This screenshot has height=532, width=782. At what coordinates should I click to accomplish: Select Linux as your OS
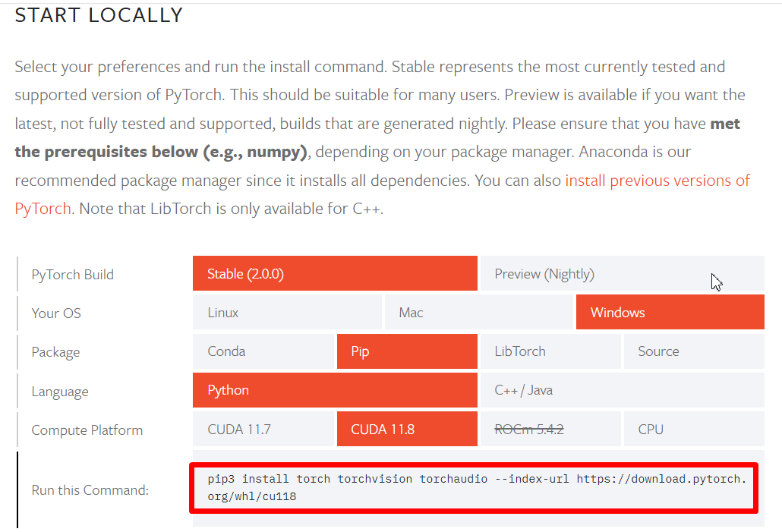(x=287, y=313)
